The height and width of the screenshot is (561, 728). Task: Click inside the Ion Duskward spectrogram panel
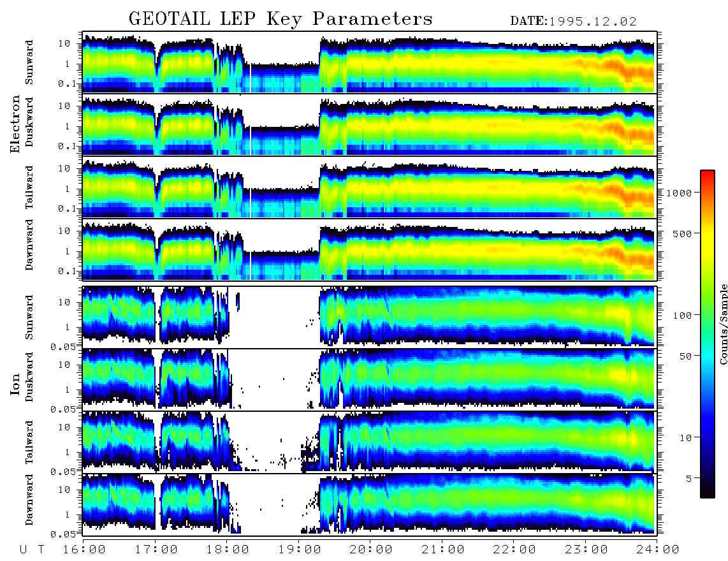(370, 379)
